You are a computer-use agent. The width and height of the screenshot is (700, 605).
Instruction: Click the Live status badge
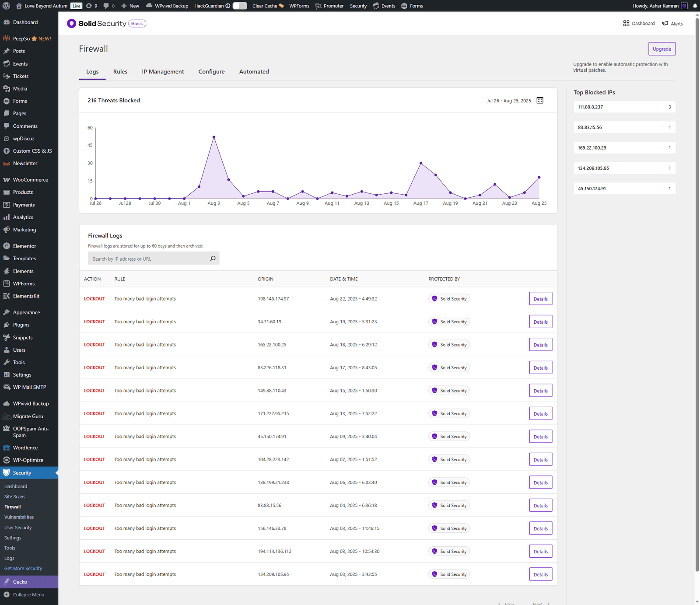click(x=77, y=6)
